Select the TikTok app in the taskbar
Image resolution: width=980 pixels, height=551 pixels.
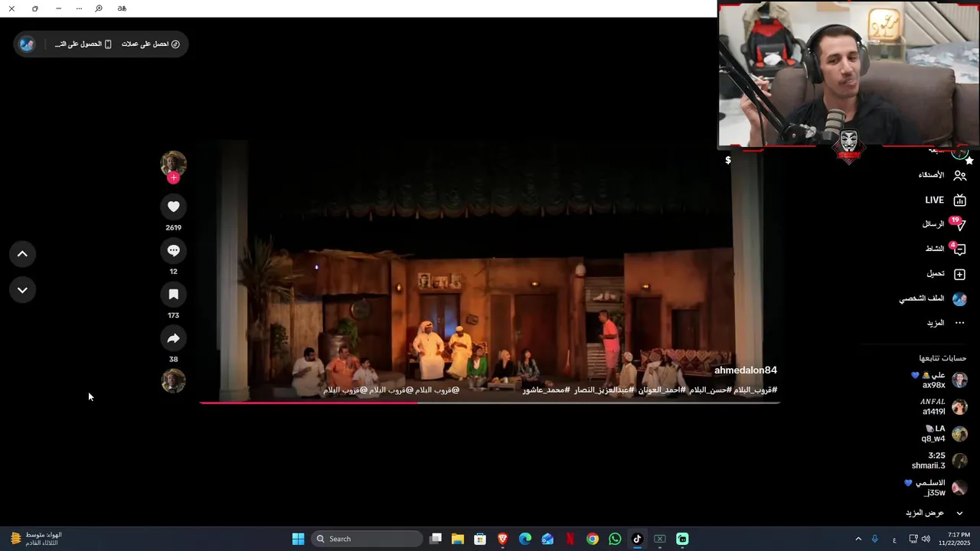[637, 539]
